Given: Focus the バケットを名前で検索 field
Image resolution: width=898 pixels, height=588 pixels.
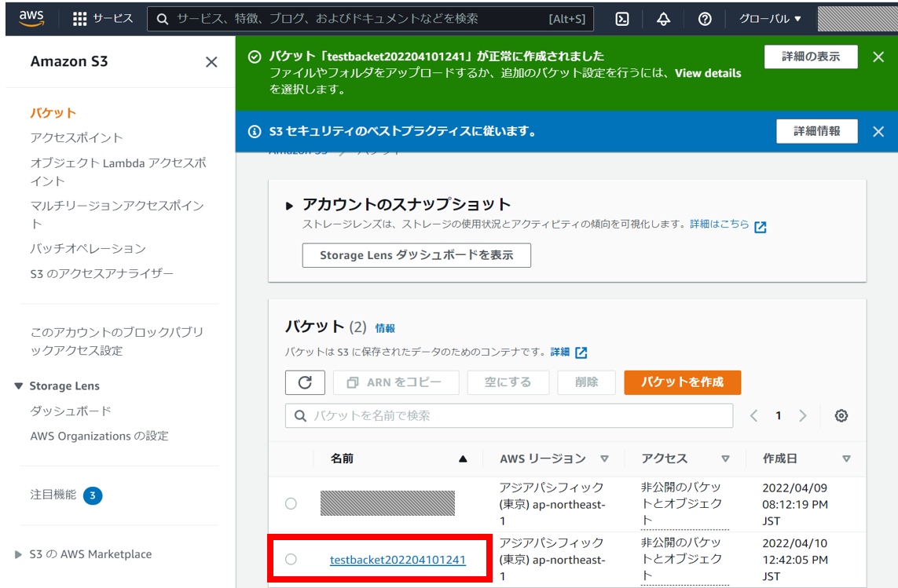Looking at the screenshot, I should [x=508, y=415].
